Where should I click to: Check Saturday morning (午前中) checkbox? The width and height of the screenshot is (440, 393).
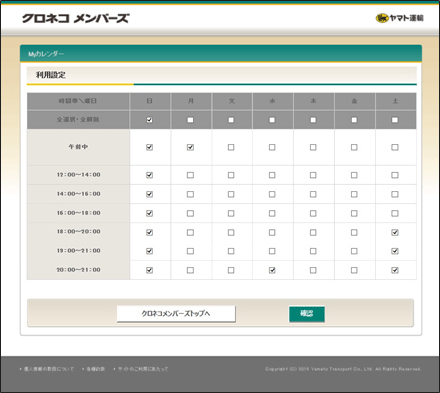point(395,147)
